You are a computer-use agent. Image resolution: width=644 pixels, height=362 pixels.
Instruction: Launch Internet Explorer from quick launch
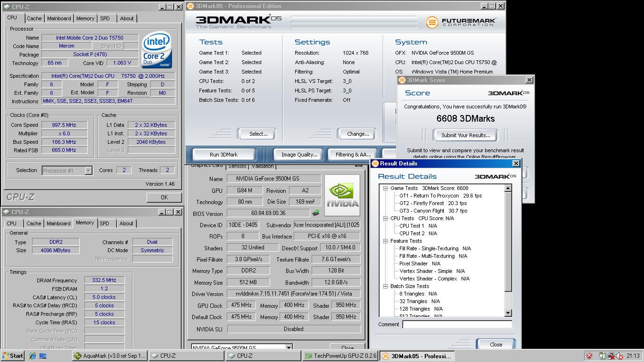[32, 356]
